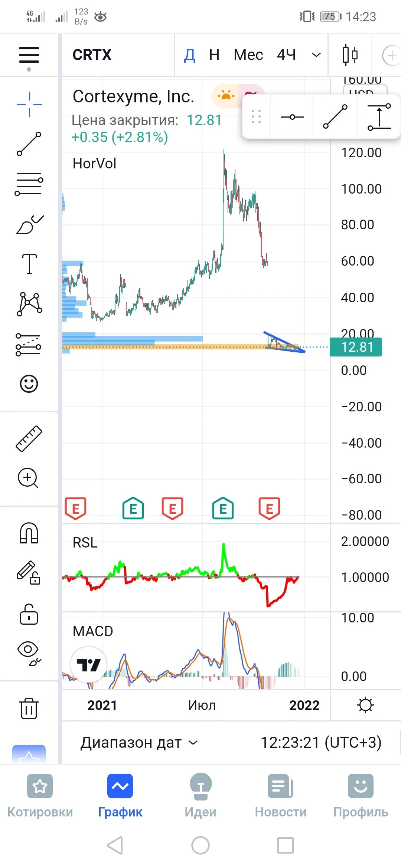Open the Котировки watchlist tab
Image resolution: width=401 pixels, height=868 pixels.
tap(40, 796)
